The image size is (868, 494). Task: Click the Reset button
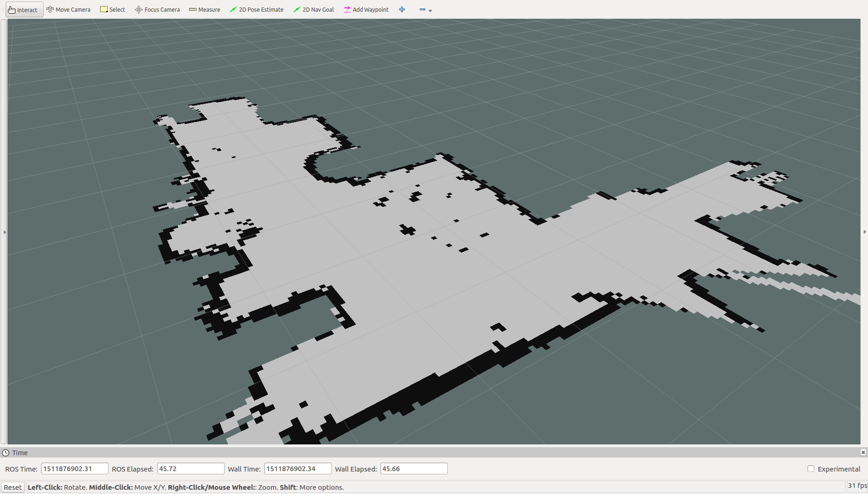[13, 487]
